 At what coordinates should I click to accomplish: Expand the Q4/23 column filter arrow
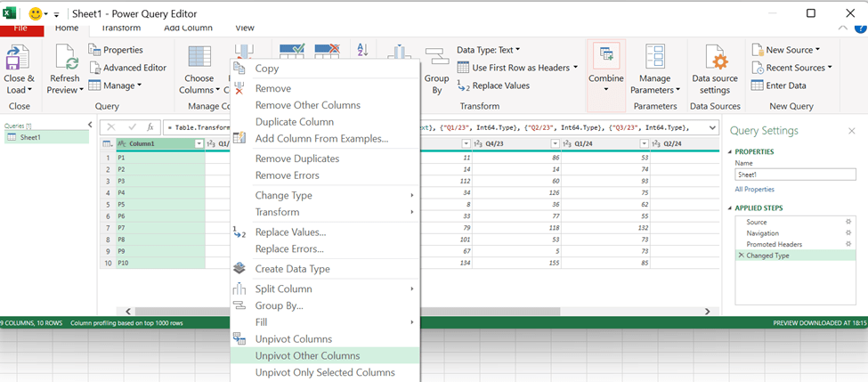[466, 144]
